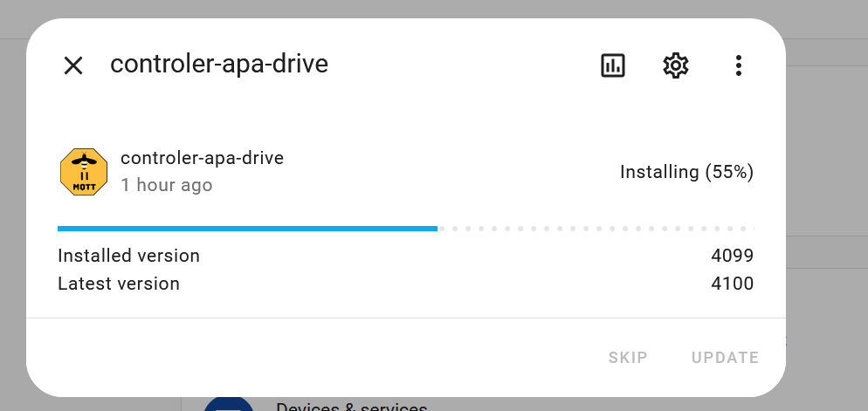Select the controler-apa-drive entity name
Image resolution: width=868 pixels, height=411 pixels.
click(x=202, y=158)
